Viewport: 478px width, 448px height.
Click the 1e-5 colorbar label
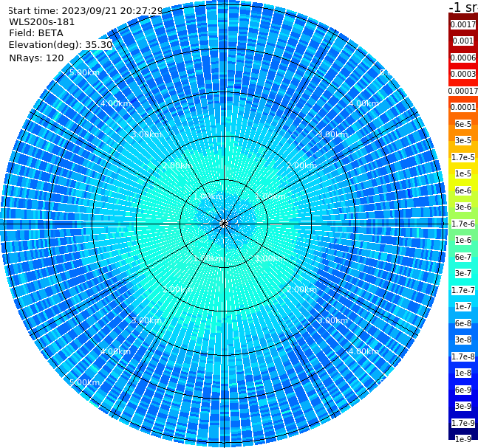point(463,173)
